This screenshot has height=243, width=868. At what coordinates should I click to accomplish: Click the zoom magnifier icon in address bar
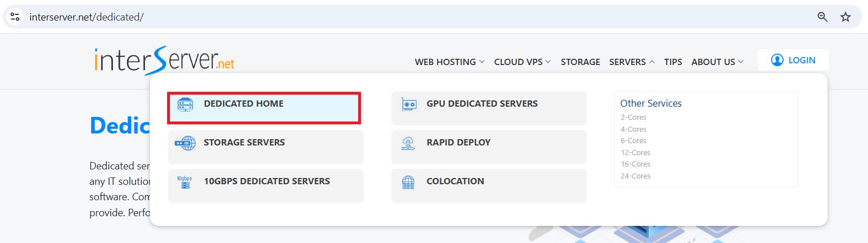tap(822, 17)
